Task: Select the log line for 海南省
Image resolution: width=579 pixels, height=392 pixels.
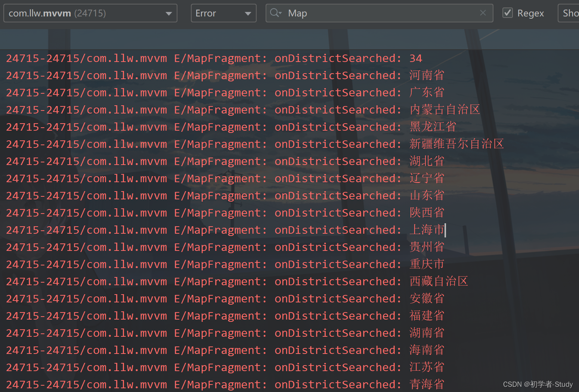Action: coord(225,350)
